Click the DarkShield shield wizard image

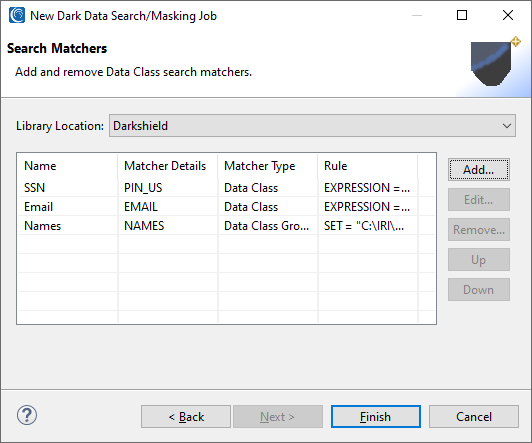495,61
